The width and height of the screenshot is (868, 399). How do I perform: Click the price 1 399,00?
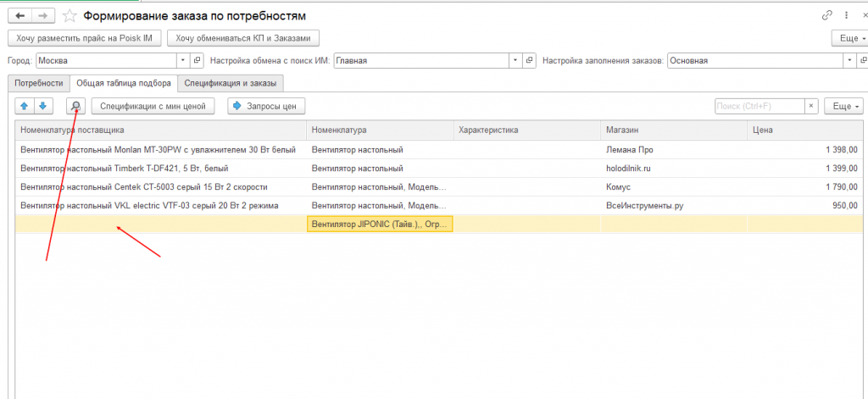[x=805, y=169]
